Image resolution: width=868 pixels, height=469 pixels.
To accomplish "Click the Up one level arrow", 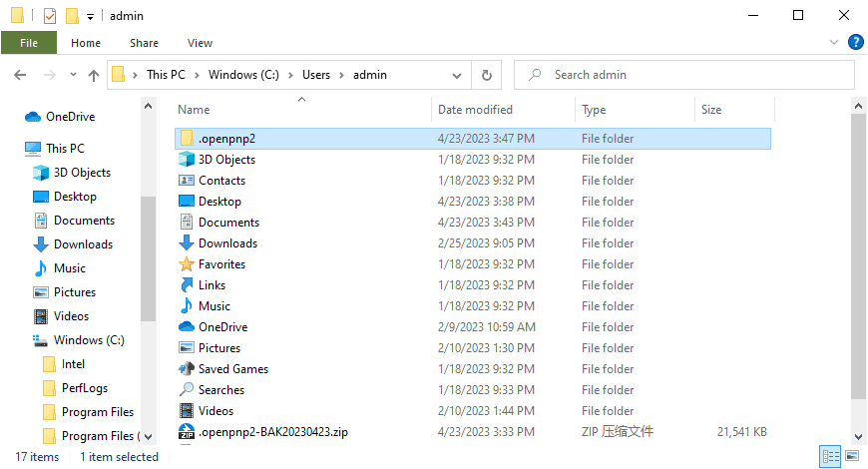I will click(x=94, y=75).
